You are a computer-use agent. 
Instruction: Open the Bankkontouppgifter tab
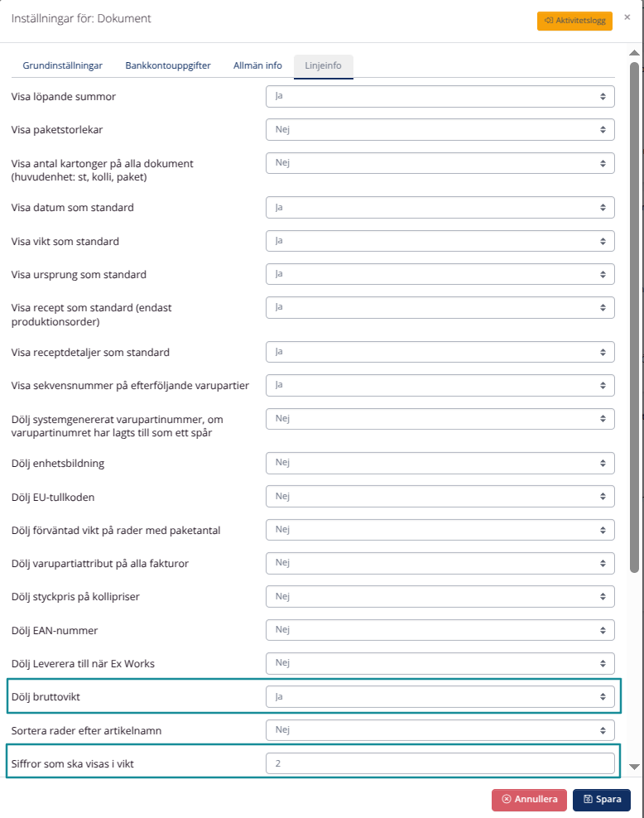click(x=168, y=65)
